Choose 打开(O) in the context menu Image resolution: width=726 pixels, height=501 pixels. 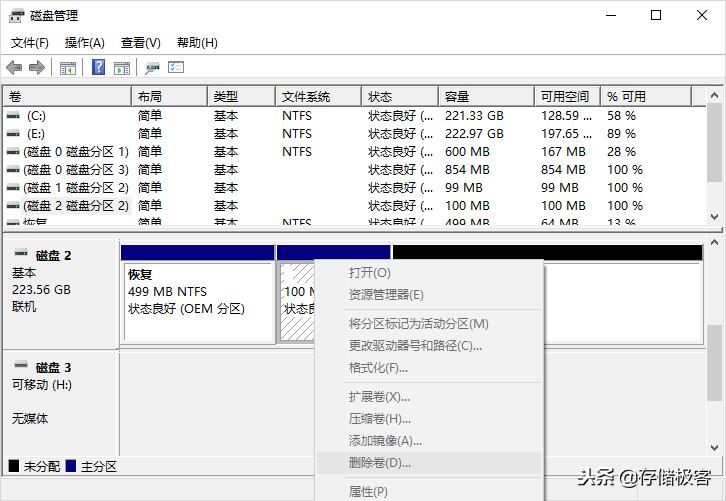coord(429,273)
